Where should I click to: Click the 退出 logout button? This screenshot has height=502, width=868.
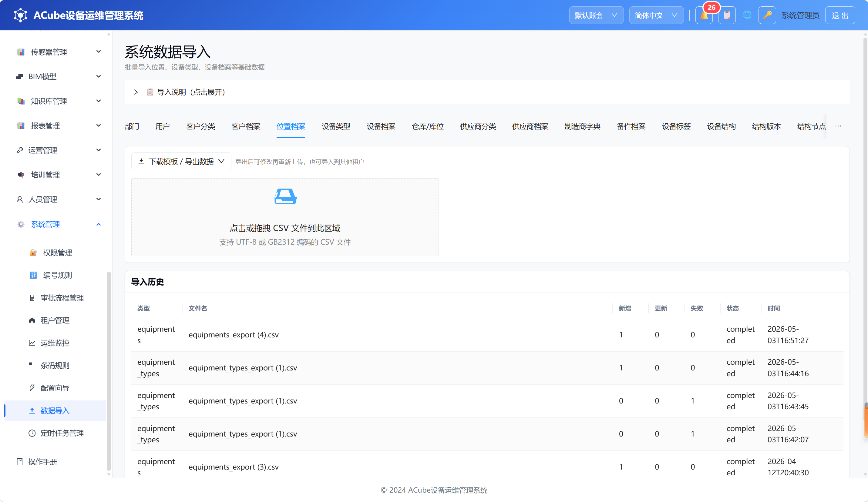tap(840, 15)
